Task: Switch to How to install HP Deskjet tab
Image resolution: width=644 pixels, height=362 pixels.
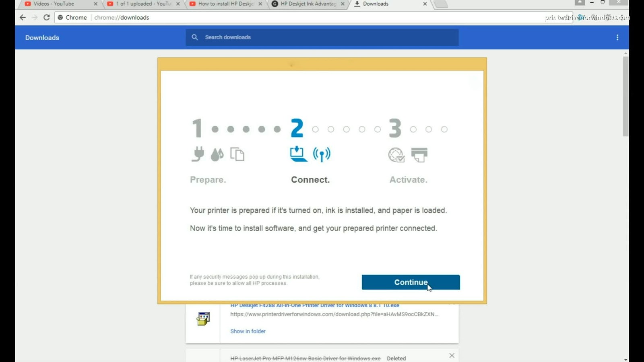Action: pos(225,4)
